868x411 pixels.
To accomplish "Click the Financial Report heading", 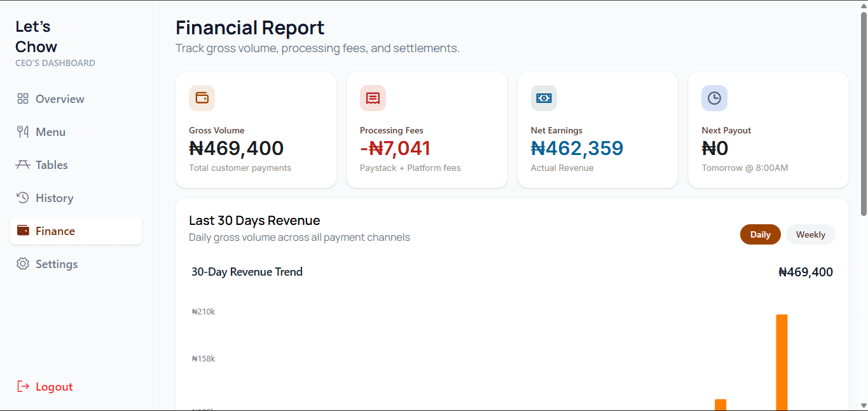I will coord(250,28).
